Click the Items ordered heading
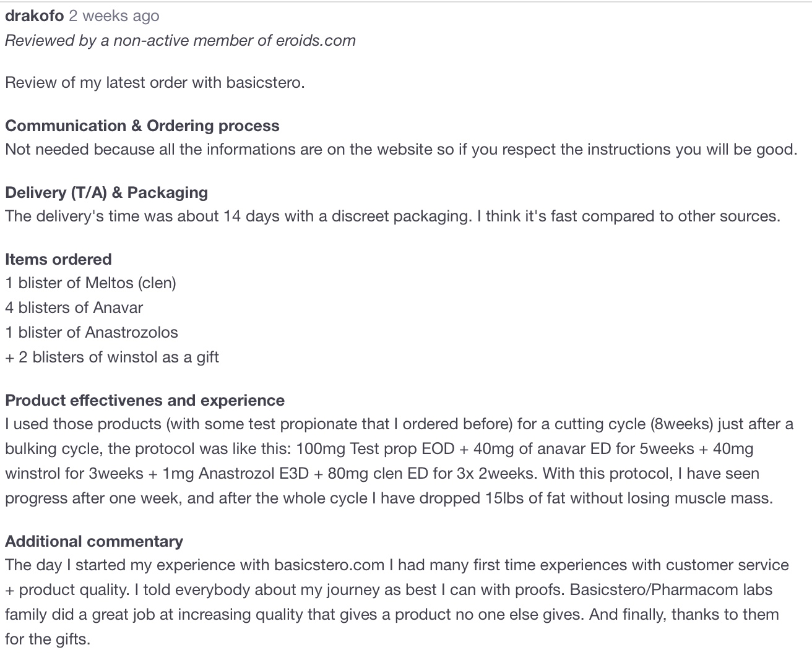The image size is (812, 663). coord(58,260)
